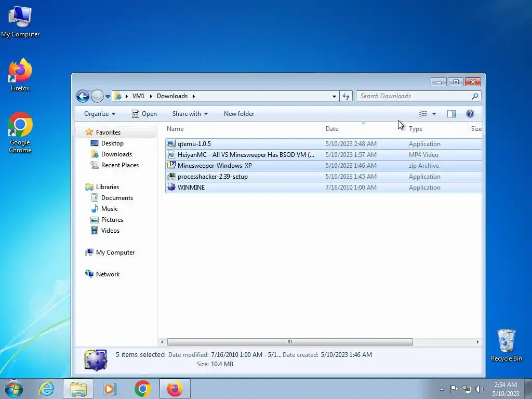
Task: Click VM1 in the address breadcrumb
Action: 138,96
